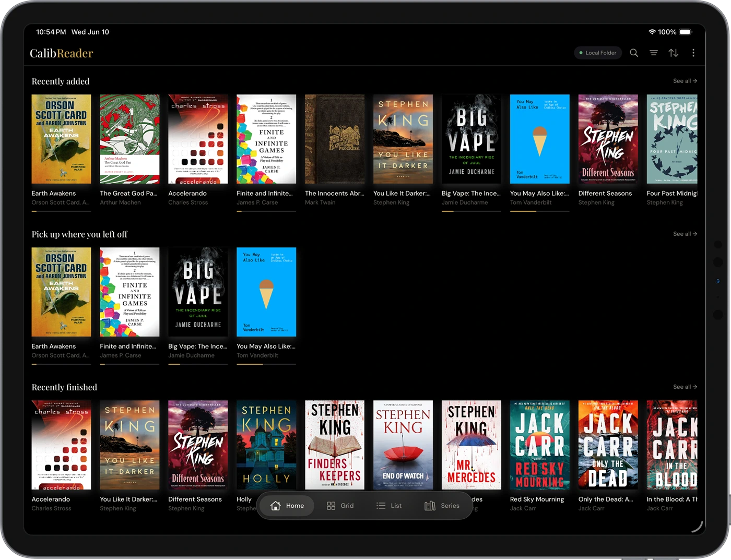
Task: Resume Finite and Infinite Games in Pick up section
Action: point(129,292)
